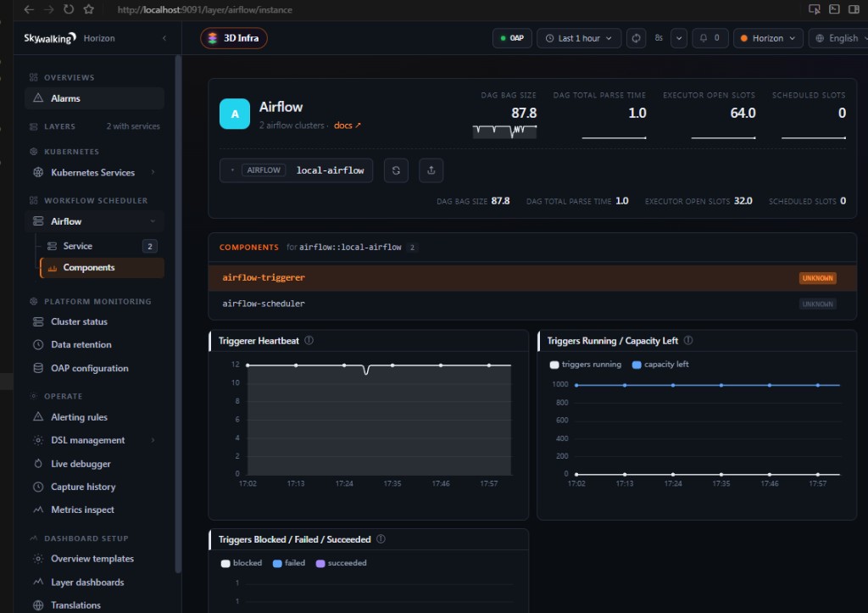Click refresh icon beside local-airflow selector
The image size is (868, 613).
click(397, 170)
